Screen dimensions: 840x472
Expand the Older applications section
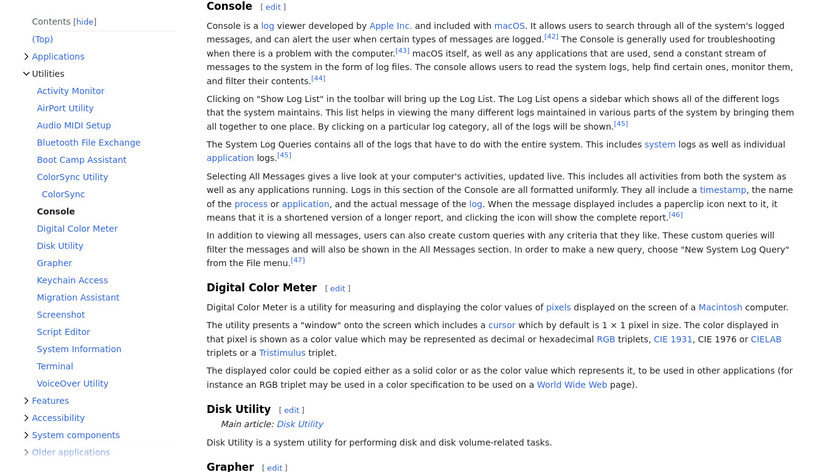point(26,452)
